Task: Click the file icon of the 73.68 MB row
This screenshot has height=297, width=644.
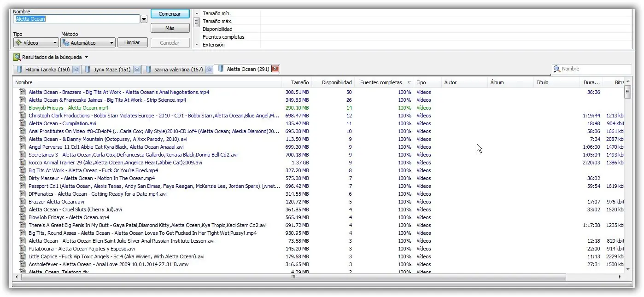Action: coord(23,241)
